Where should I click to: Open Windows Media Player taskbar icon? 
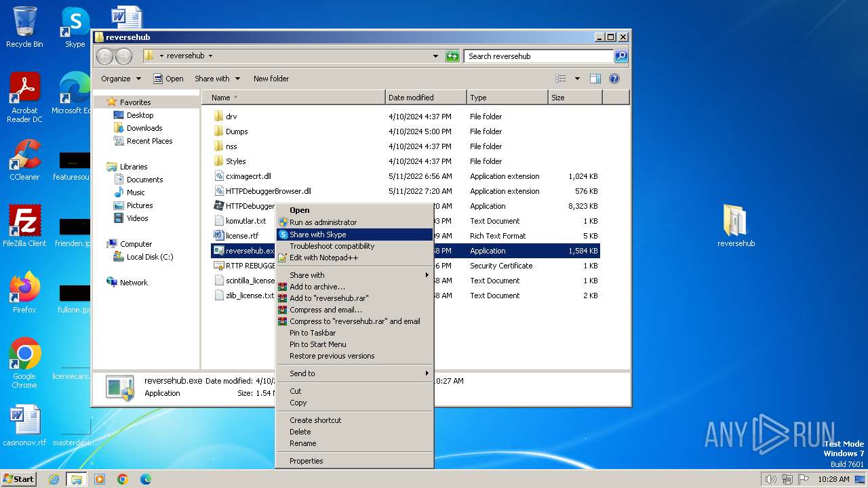pos(100,479)
